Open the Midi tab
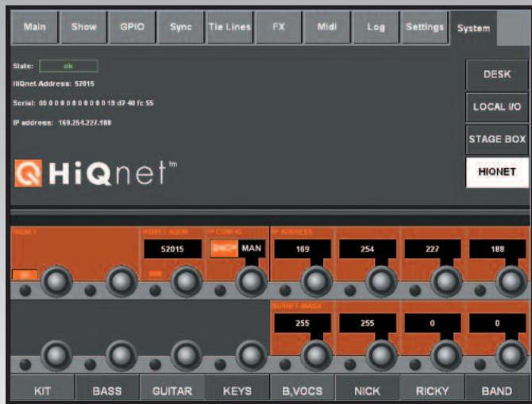532x404 pixels. coord(327,27)
